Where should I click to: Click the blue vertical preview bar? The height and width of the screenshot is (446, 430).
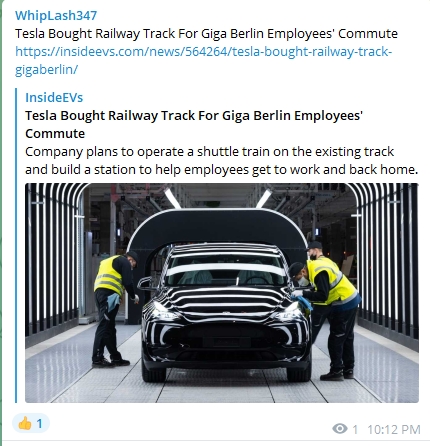(x=16, y=246)
